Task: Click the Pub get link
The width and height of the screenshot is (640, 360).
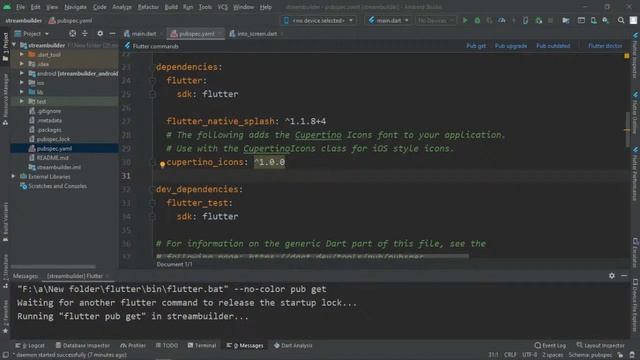Action: (476, 46)
